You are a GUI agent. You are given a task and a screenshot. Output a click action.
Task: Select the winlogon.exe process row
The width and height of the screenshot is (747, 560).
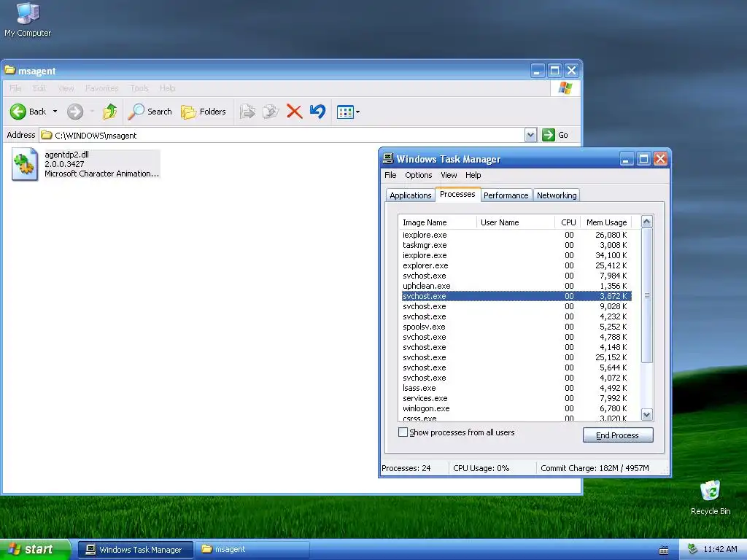click(x=516, y=408)
